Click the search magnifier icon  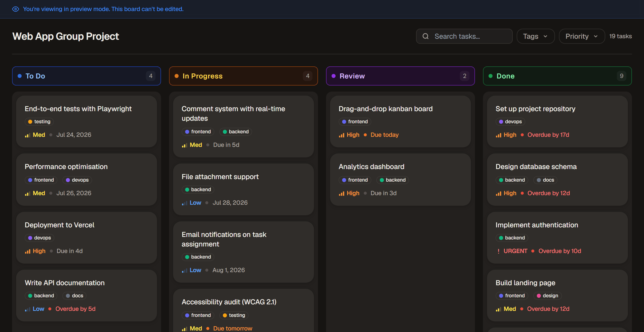tap(426, 36)
